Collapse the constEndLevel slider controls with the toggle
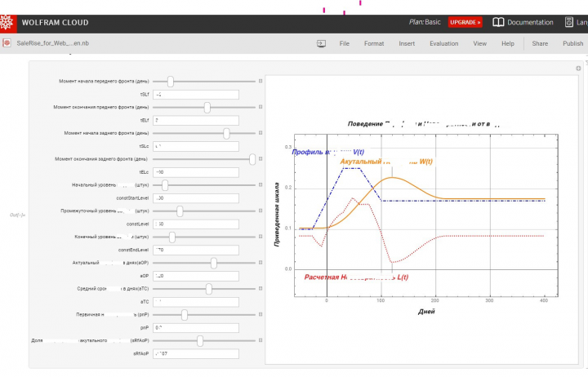 (x=261, y=237)
